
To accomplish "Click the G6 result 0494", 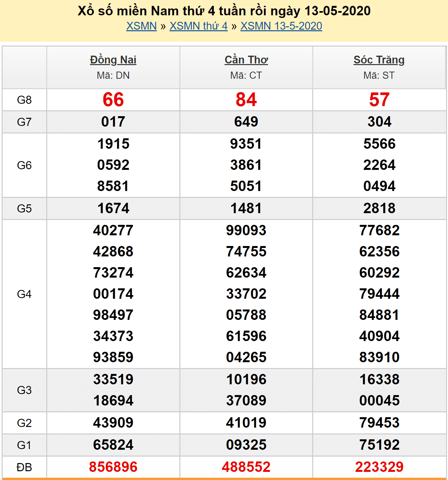I will coord(379,186).
